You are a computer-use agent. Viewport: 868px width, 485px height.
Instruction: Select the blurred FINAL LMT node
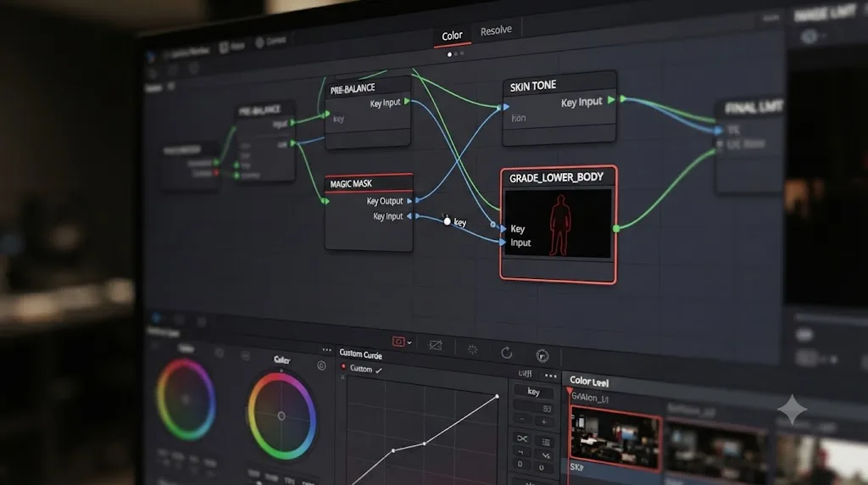750,147
